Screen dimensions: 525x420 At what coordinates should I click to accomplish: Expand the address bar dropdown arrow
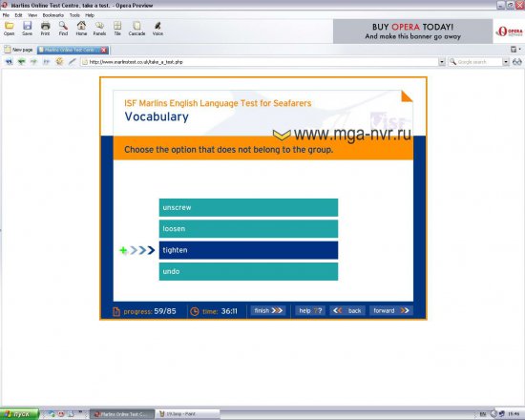tap(442, 62)
